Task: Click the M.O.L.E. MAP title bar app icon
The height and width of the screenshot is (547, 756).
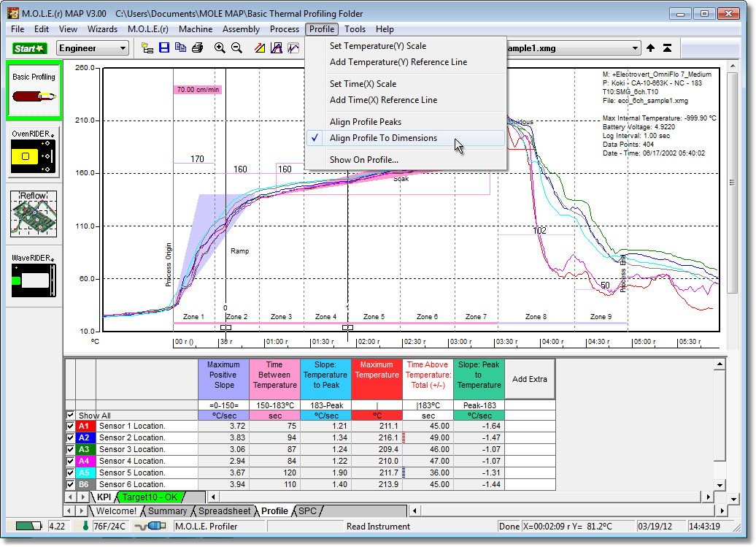Action: (x=13, y=13)
